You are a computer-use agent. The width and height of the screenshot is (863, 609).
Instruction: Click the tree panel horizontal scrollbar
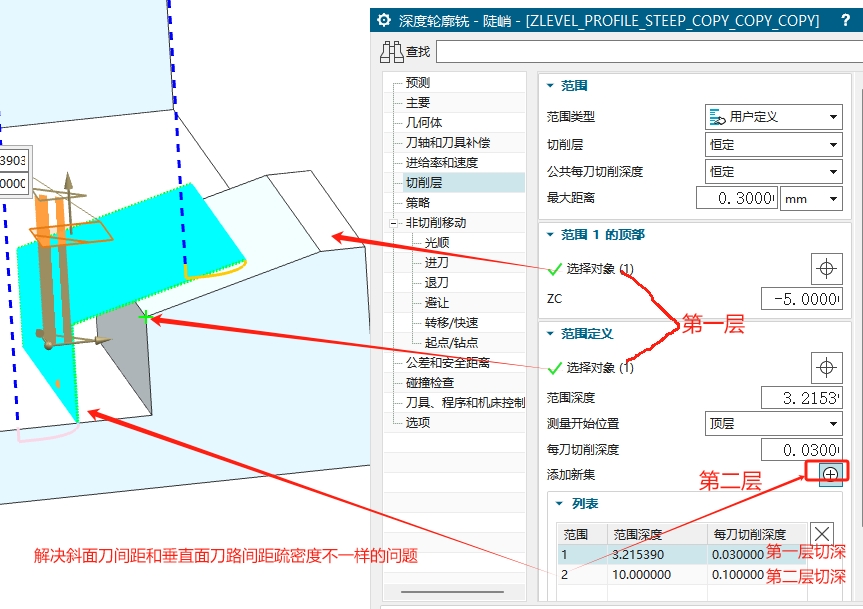pyautogui.click(x=452, y=592)
